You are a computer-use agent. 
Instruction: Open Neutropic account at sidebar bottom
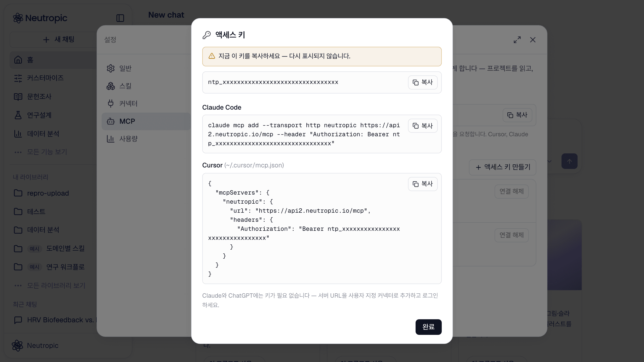pos(35,345)
